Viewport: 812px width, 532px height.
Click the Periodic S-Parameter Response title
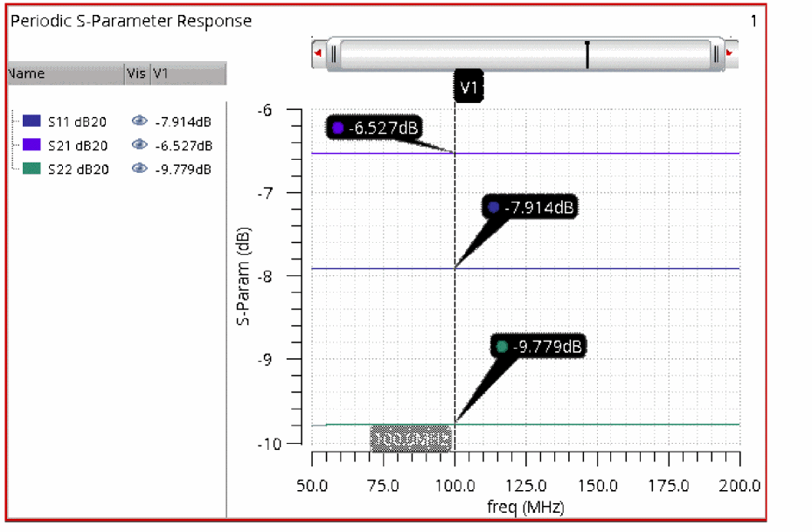coord(131,21)
